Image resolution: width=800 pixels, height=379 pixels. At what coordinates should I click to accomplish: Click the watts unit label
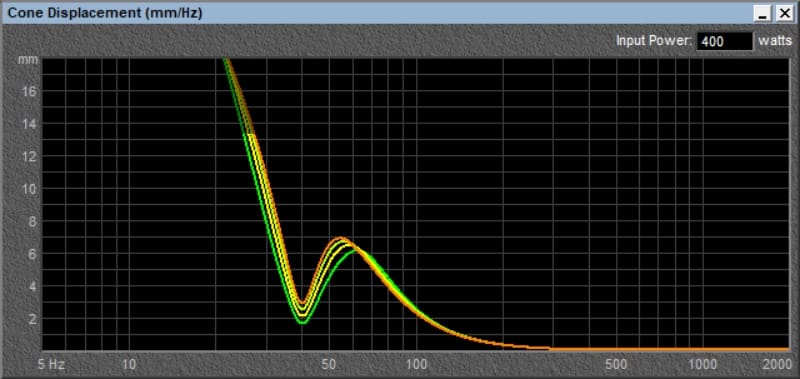coord(775,41)
